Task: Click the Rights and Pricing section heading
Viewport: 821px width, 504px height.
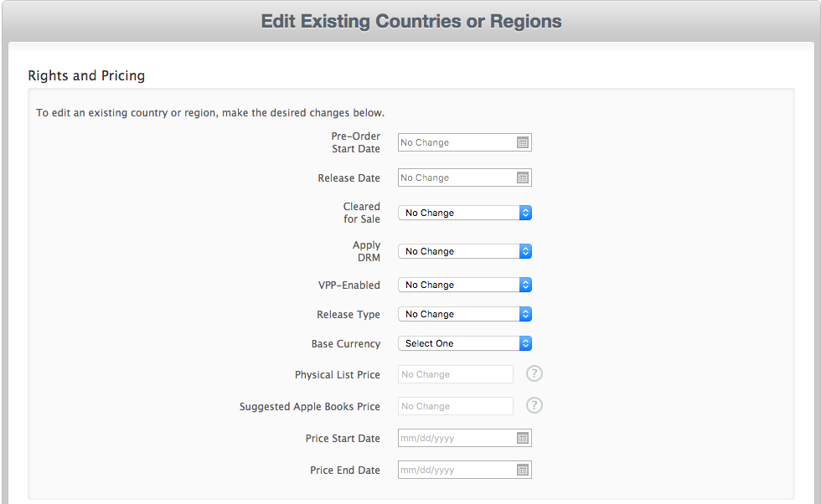Action: [86, 75]
